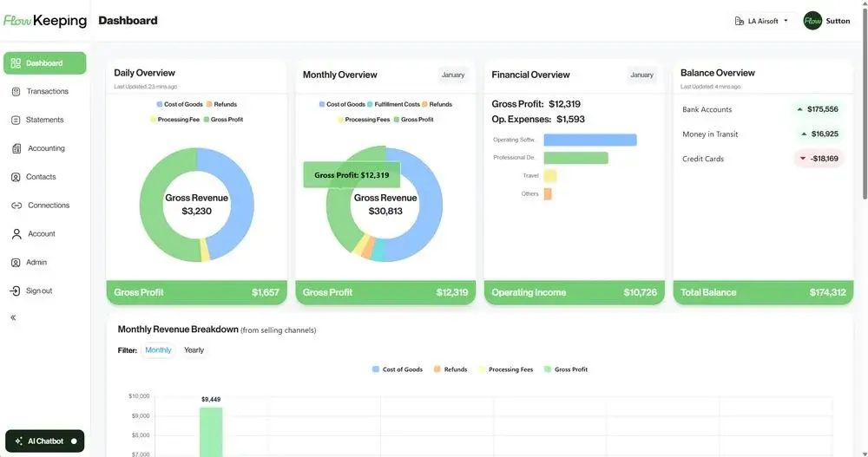Open Monthly Overview January selector
Viewport: 868px width, 457px height.
point(453,75)
